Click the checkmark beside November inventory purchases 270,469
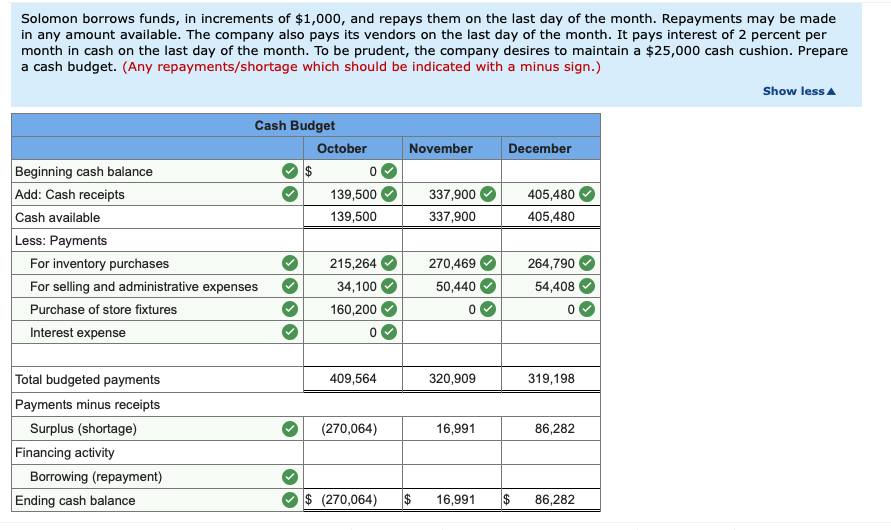The image size is (891, 530). click(x=488, y=263)
